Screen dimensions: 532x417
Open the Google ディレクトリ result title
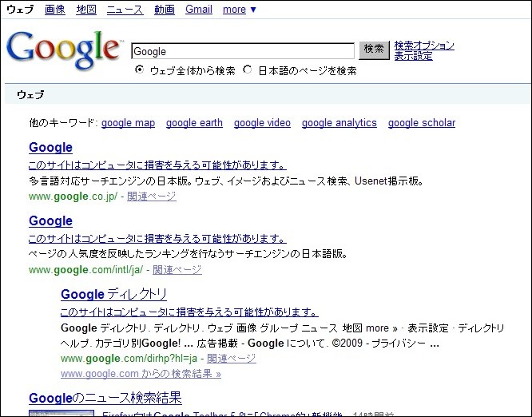(113, 294)
